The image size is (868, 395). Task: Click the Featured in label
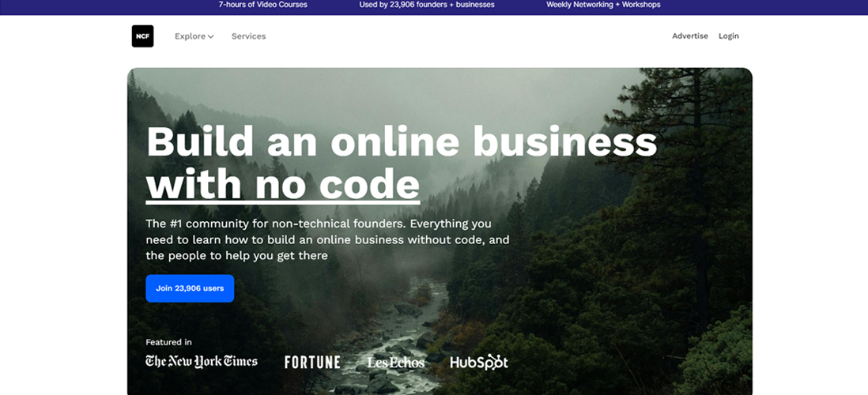pyautogui.click(x=169, y=342)
